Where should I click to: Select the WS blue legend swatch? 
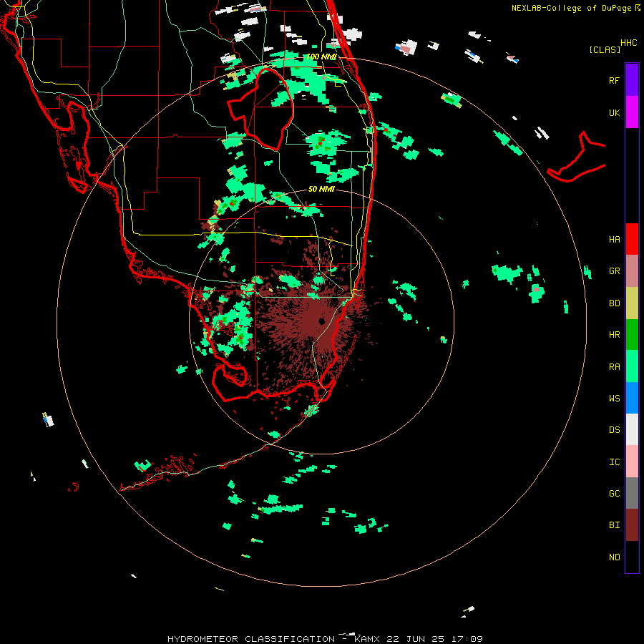tap(632, 398)
